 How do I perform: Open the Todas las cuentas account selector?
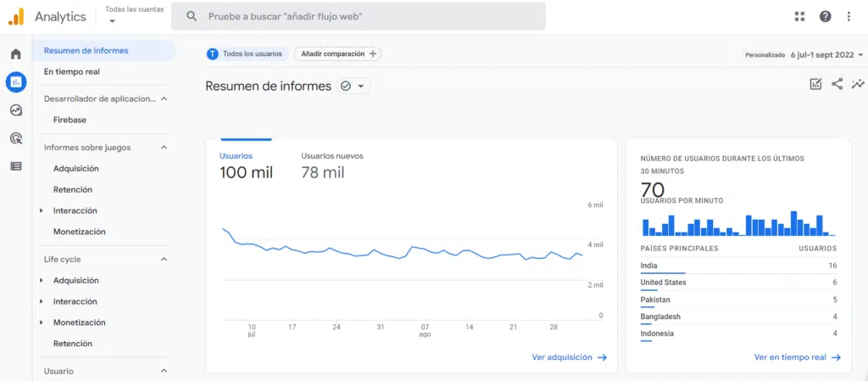(135, 15)
